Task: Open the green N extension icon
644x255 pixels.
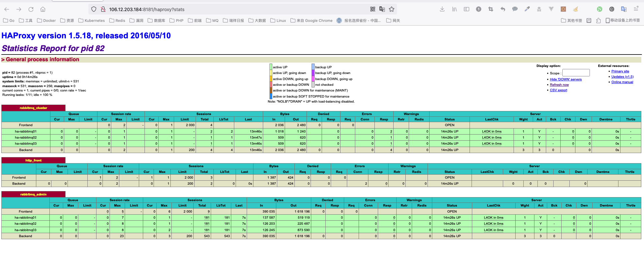Action: pos(600,9)
